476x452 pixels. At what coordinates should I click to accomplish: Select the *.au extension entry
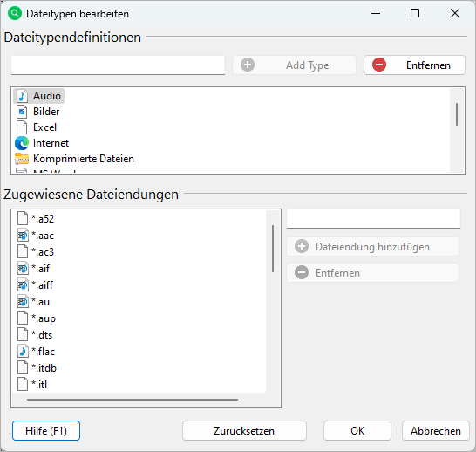click(41, 302)
